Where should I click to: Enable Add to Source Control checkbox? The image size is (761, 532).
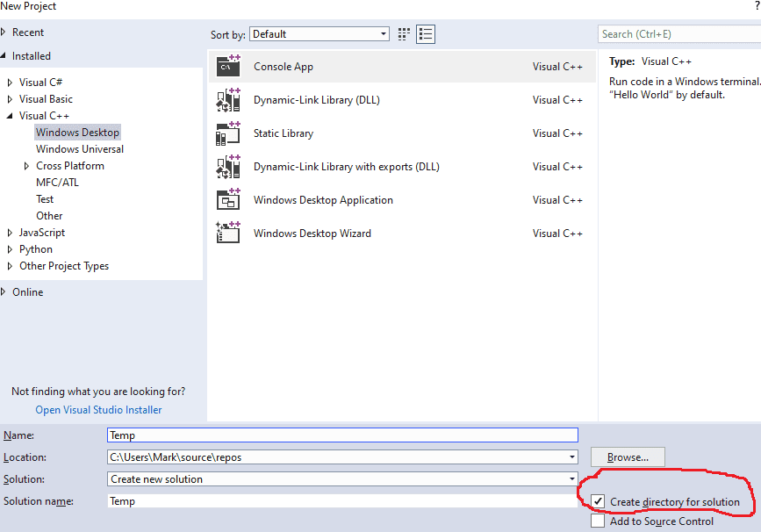click(598, 521)
